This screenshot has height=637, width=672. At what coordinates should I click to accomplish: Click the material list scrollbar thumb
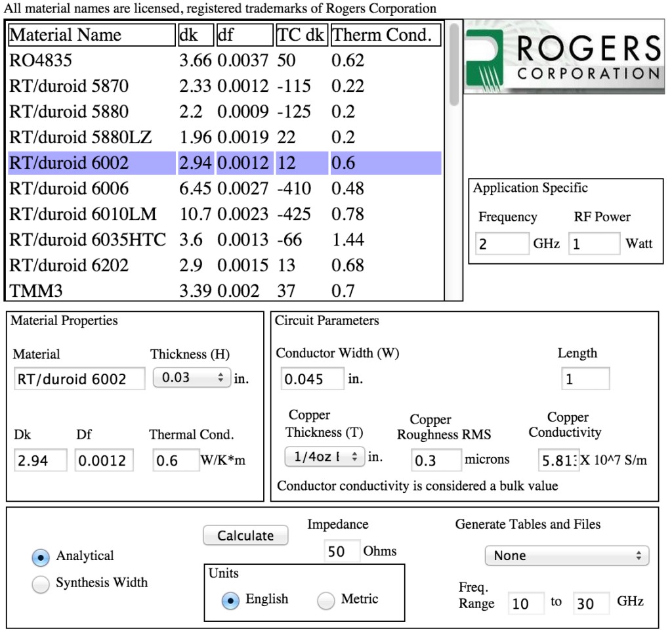[454, 64]
